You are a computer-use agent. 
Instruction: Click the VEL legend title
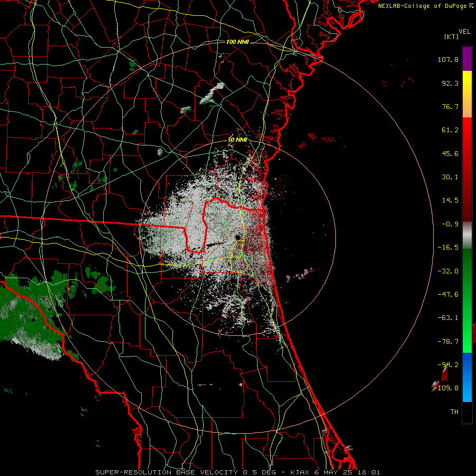click(x=464, y=32)
